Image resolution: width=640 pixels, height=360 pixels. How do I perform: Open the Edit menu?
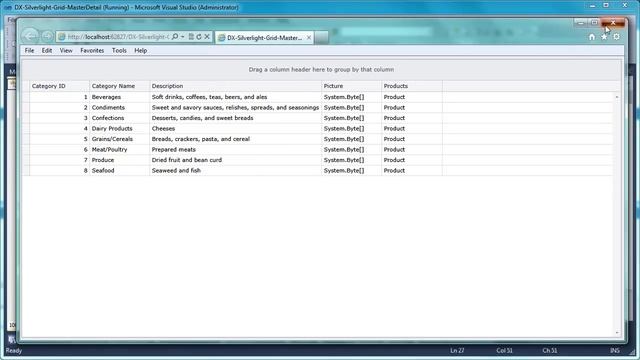tap(47, 51)
